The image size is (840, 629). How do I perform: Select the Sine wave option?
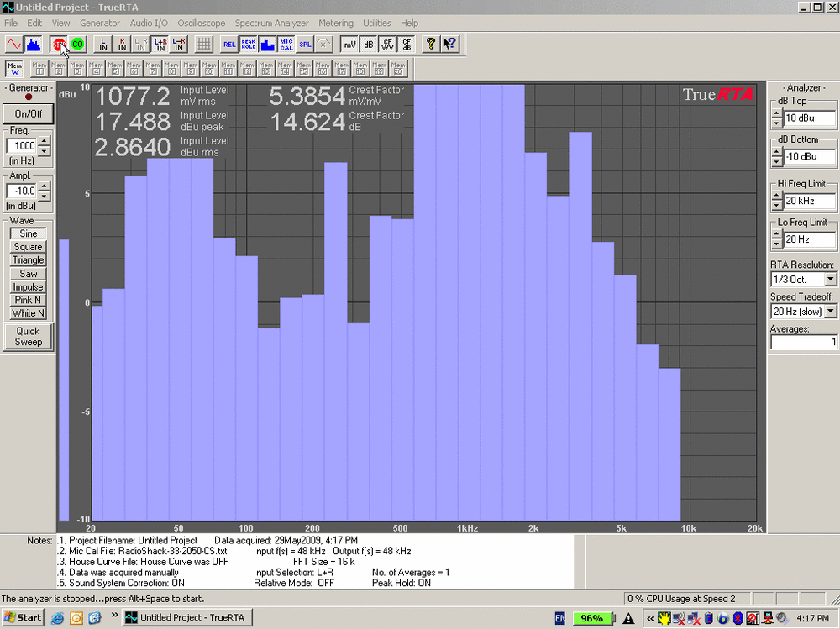pyautogui.click(x=28, y=233)
